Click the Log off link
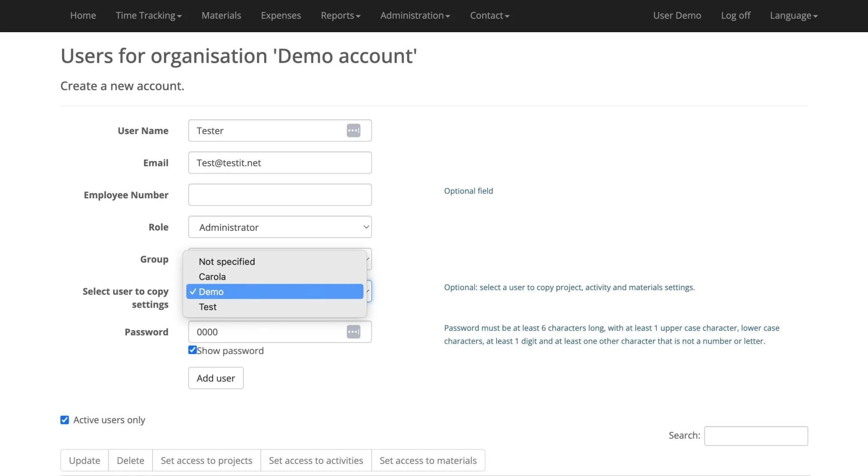 click(x=735, y=16)
